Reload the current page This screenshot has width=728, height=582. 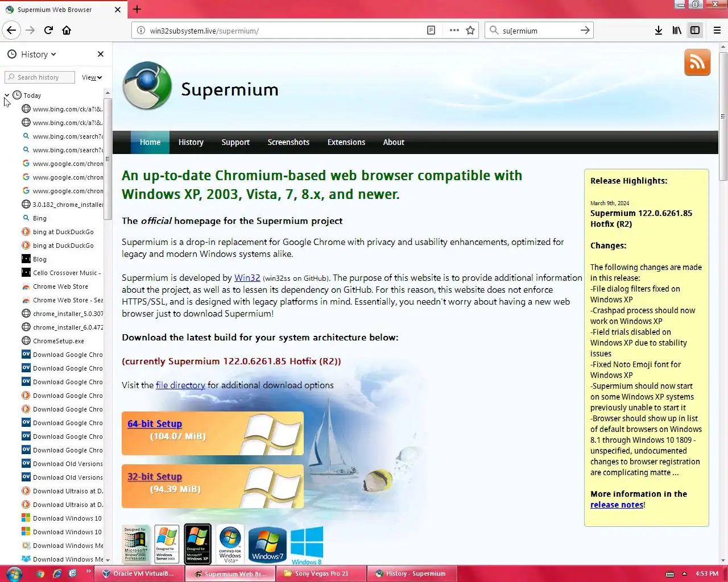coord(48,30)
